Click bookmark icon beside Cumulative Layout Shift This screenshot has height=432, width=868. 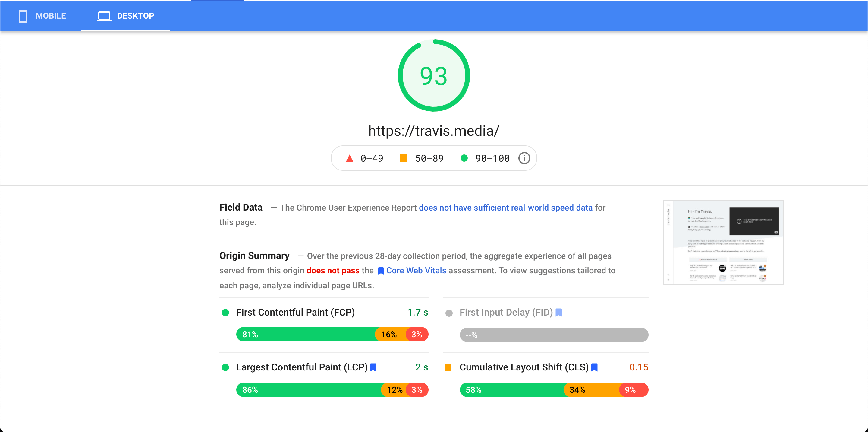click(x=594, y=367)
